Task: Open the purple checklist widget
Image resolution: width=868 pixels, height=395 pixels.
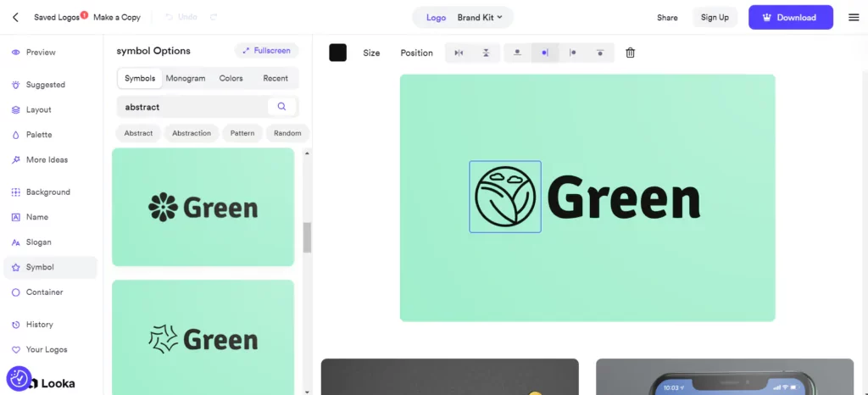Action: click(x=19, y=378)
